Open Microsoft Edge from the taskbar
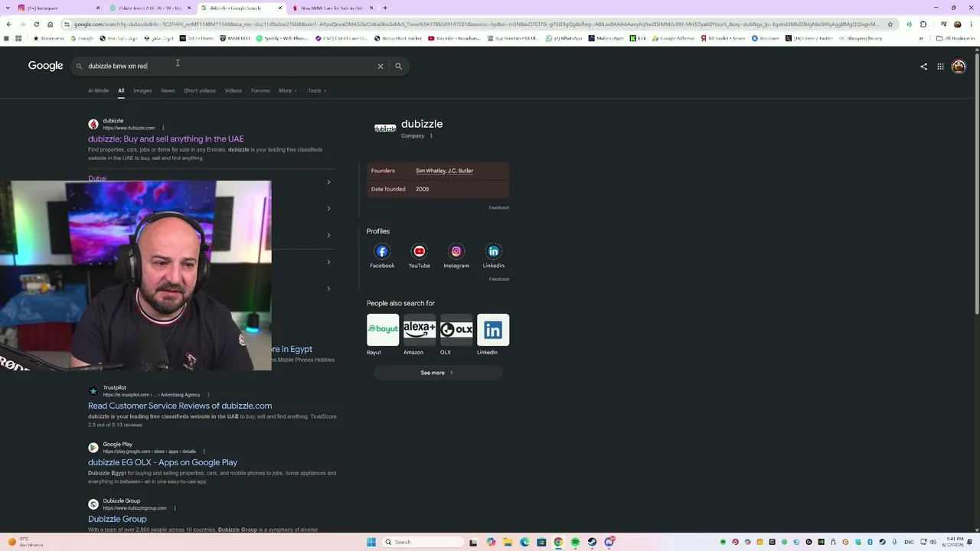 [524, 542]
